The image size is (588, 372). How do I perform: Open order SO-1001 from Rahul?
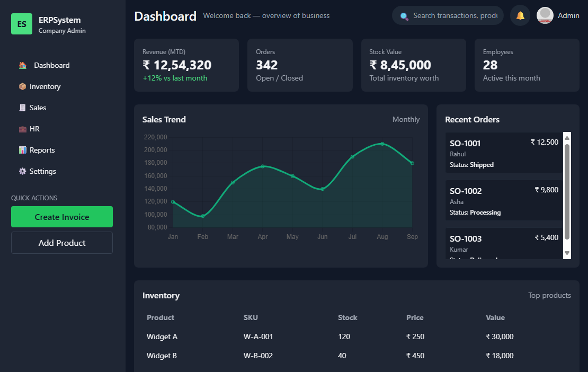(x=504, y=153)
